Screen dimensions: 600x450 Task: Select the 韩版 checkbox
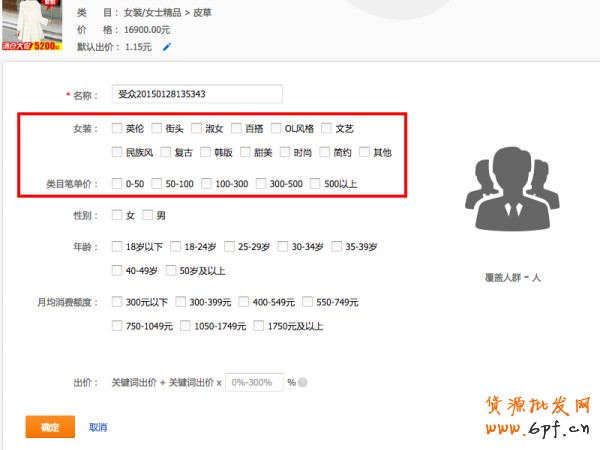click(206, 153)
